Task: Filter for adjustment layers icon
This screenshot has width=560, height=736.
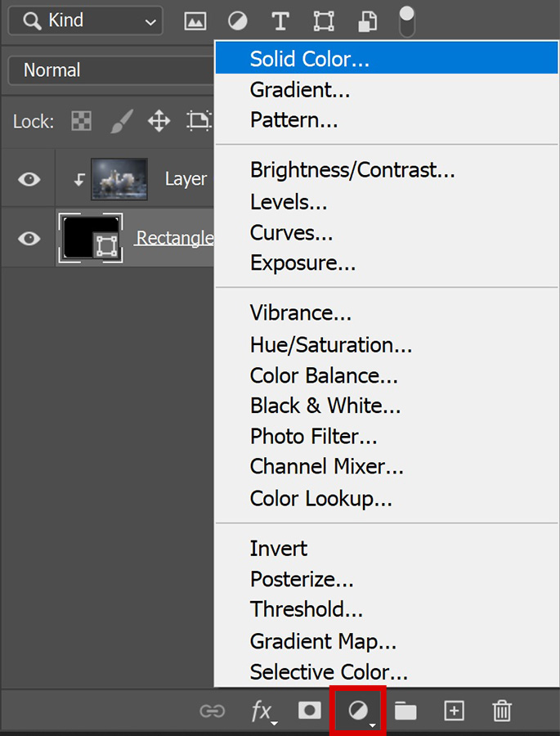Action: (x=238, y=21)
